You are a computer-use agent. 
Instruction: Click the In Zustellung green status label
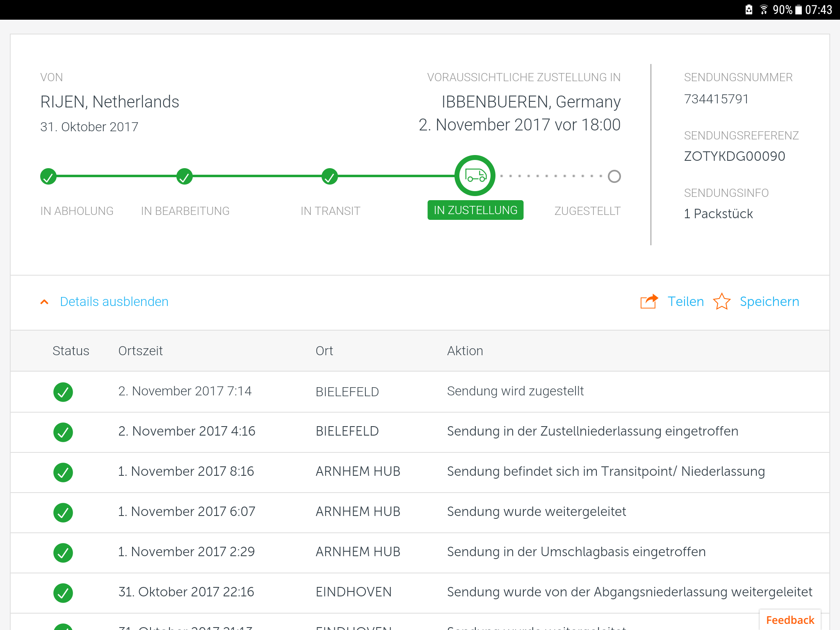click(x=475, y=210)
